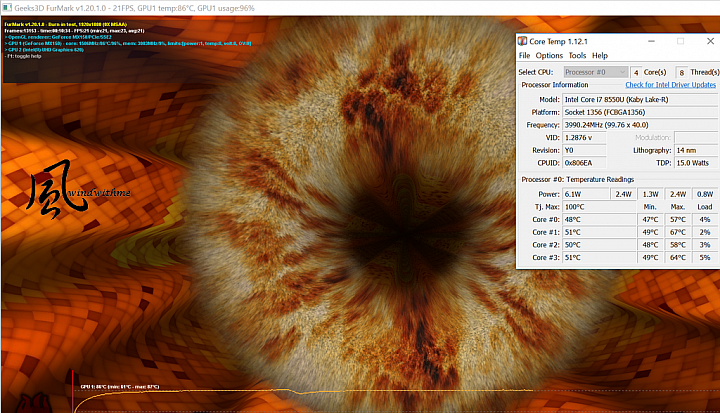
Task: Open the Help menu in Core Temp
Action: pos(600,56)
